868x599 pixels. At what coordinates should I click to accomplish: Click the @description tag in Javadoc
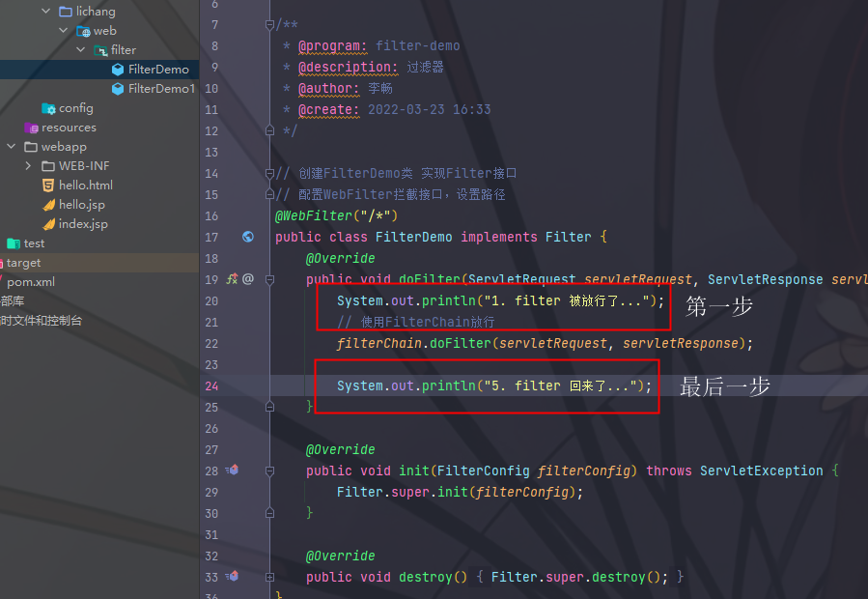[349, 67]
